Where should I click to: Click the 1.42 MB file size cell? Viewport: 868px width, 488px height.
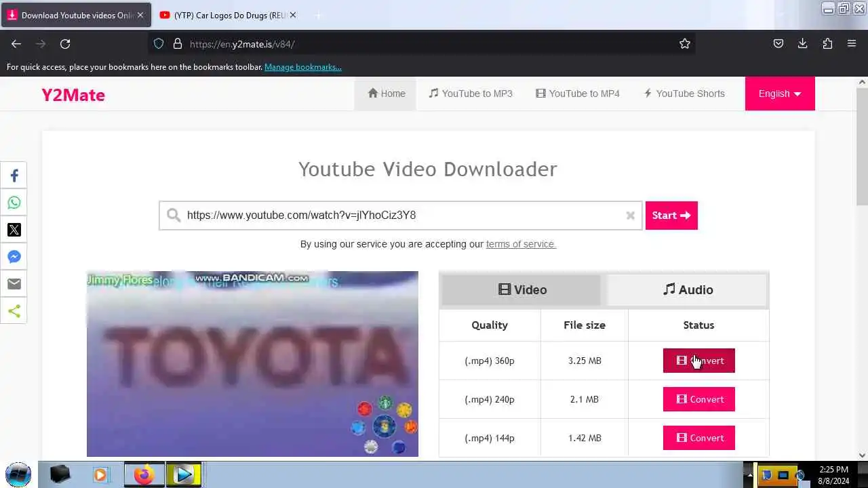pos(585,438)
